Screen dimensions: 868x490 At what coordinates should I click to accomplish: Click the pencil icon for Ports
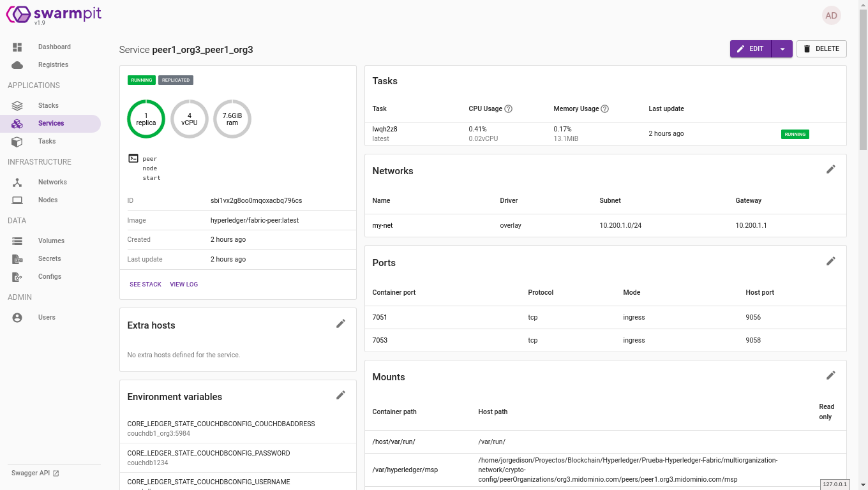(x=830, y=261)
